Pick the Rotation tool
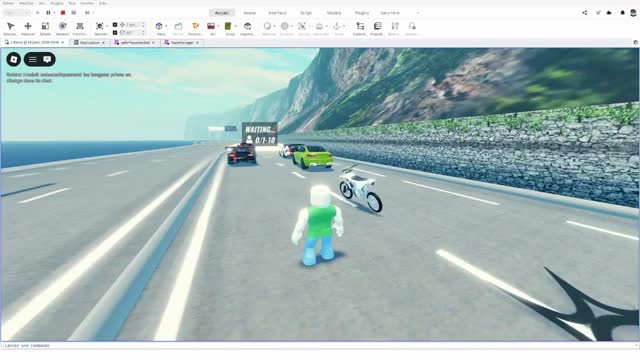 click(62, 27)
